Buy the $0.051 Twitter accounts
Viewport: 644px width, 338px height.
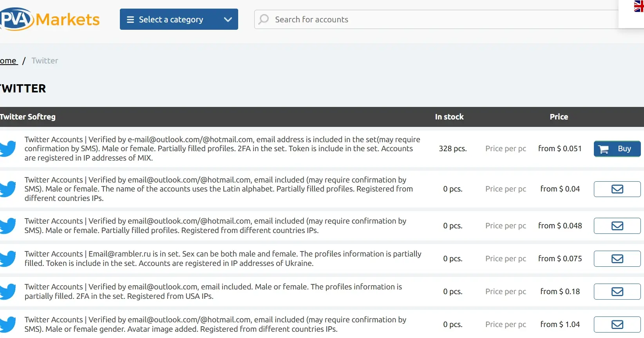tap(617, 149)
